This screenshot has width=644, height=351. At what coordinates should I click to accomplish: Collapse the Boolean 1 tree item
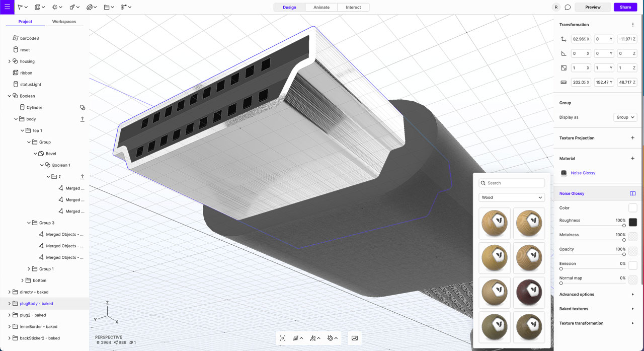[41, 165]
